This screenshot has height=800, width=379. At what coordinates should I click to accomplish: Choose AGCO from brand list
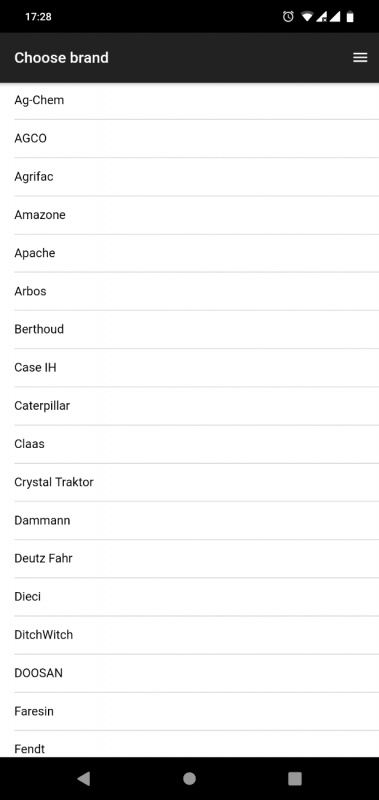pos(189,139)
